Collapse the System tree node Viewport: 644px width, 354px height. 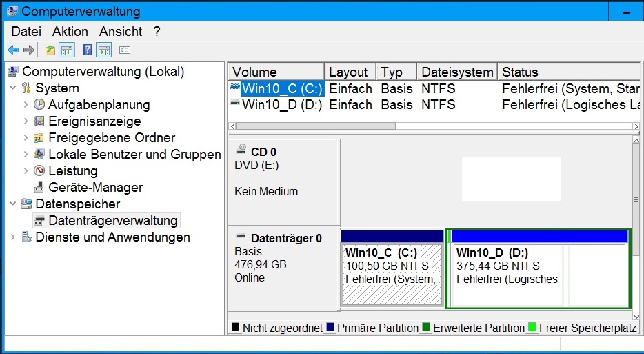click(x=13, y=88)
